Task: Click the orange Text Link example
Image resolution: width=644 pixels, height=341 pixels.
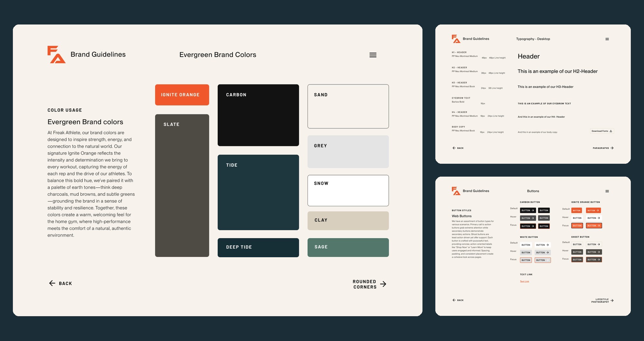Action: coord(525,281)
